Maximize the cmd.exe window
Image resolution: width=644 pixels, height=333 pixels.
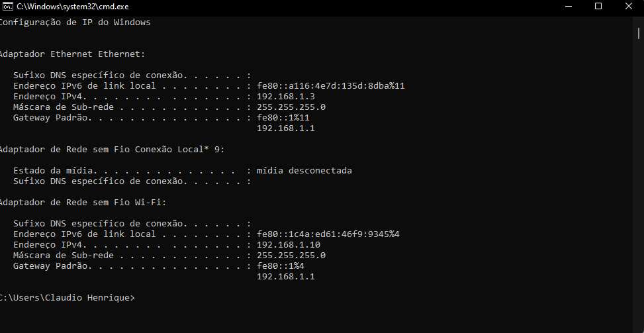tap(598, 6)
